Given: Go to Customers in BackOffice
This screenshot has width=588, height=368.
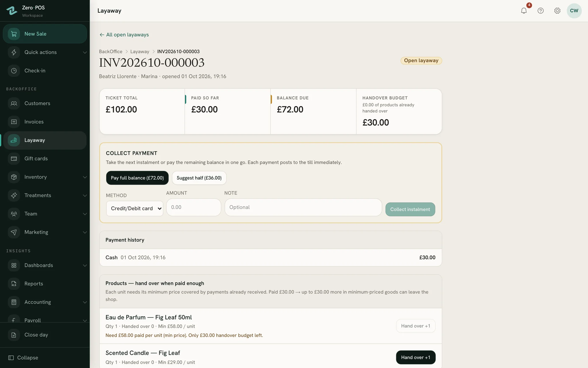Looking at the screenshot, I should point(45,103).
